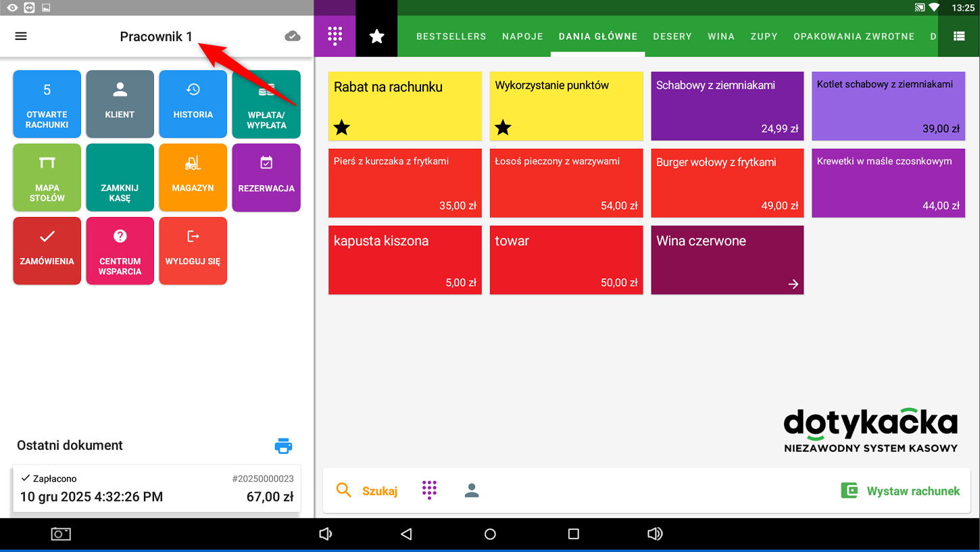Open the Mapa Stołów tile
Viewport: 980px width, 552px height.
47,178
